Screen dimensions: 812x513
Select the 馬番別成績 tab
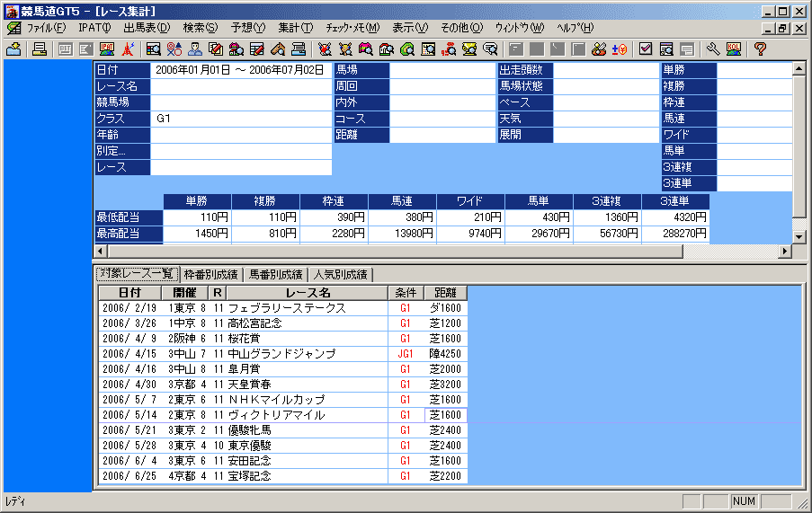coord(275,274)
